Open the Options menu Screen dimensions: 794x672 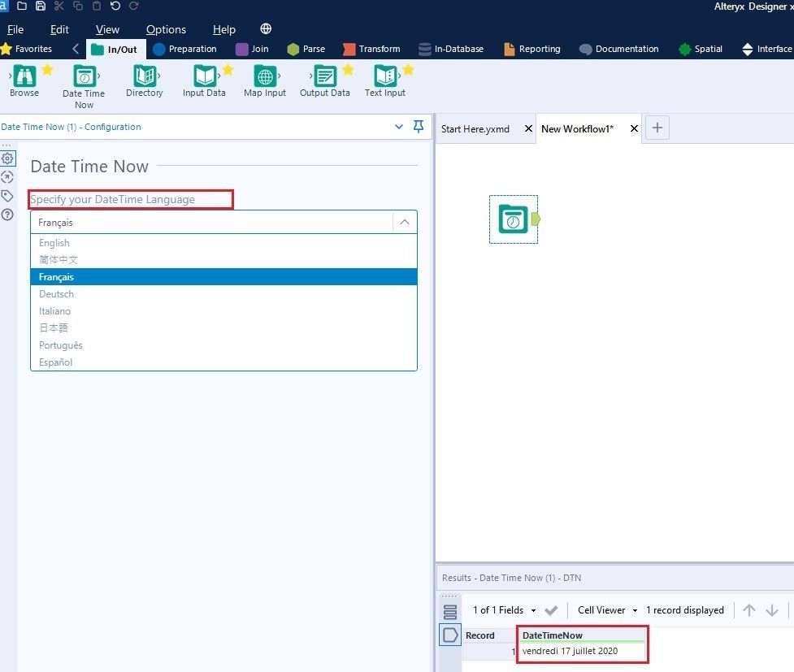coord(166,29)
